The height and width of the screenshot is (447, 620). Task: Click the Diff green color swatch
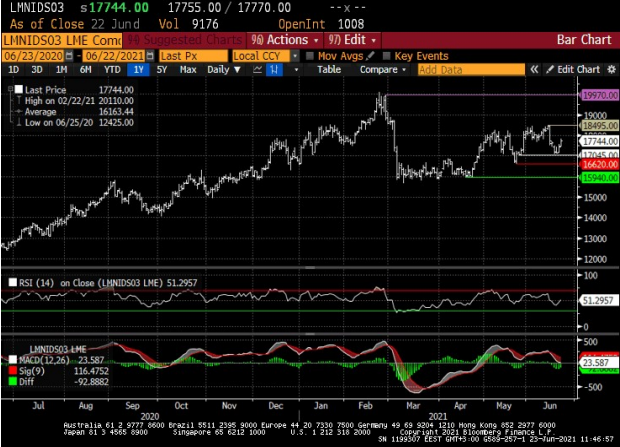13,381
